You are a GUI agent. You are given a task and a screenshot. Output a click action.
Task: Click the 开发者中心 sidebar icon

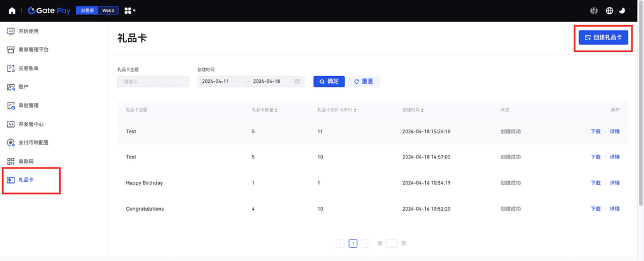[11, 125]
